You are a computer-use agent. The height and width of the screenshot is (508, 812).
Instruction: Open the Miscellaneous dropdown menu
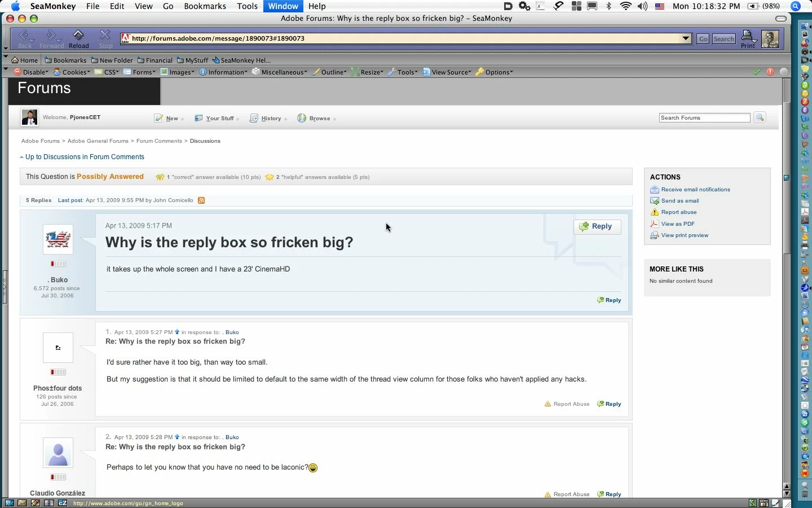280,72
